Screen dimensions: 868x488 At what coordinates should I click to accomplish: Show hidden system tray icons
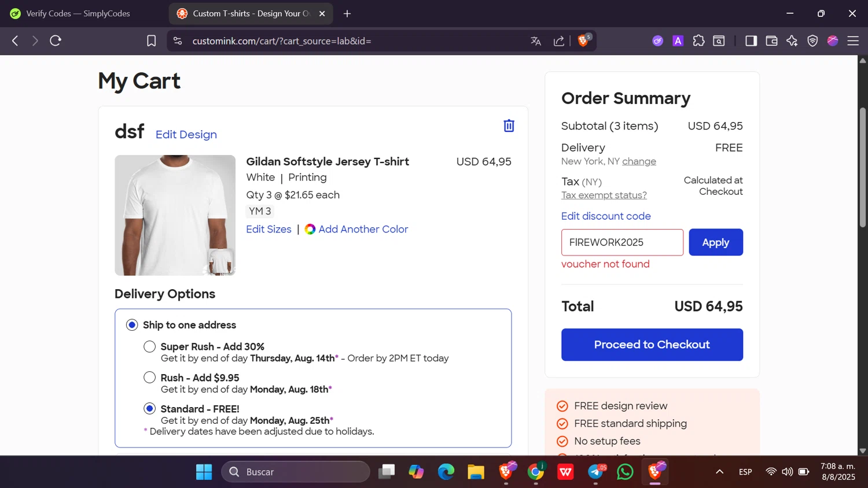[719, 472]
